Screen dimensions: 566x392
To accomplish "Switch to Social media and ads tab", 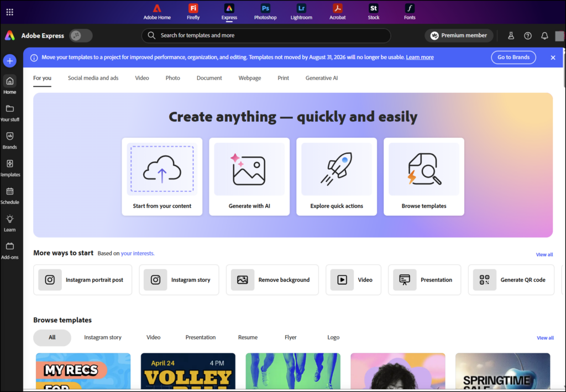I will (93, 78).
